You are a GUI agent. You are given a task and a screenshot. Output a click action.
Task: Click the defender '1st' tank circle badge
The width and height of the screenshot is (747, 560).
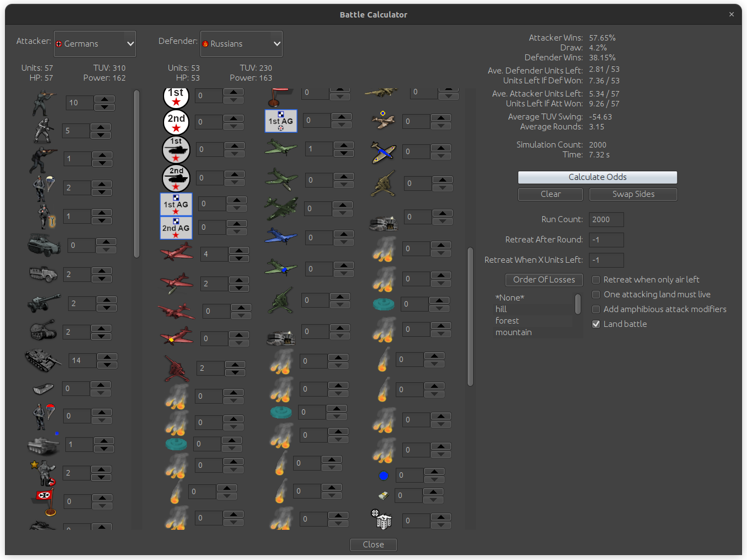(x=176, y=150)
